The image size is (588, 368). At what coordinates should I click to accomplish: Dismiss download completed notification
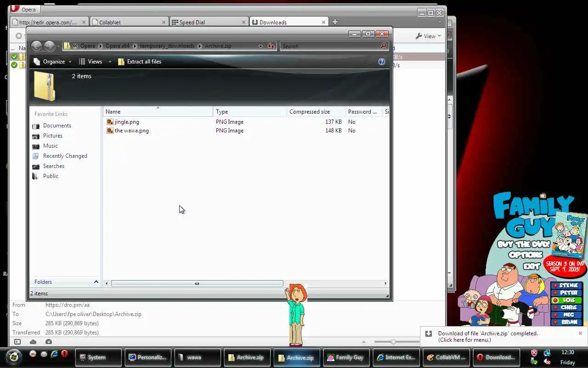[x=580, y=333]
